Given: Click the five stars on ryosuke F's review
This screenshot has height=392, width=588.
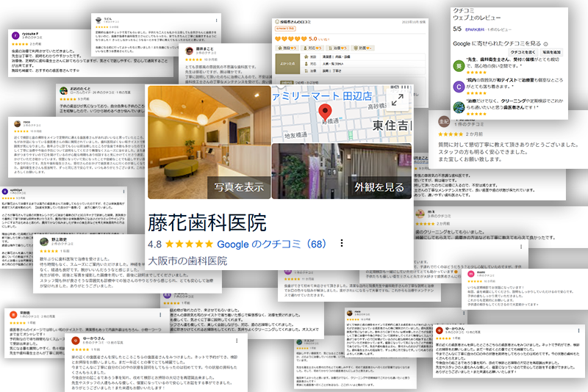Looking at the screenshot, I should tap(20, 44).
